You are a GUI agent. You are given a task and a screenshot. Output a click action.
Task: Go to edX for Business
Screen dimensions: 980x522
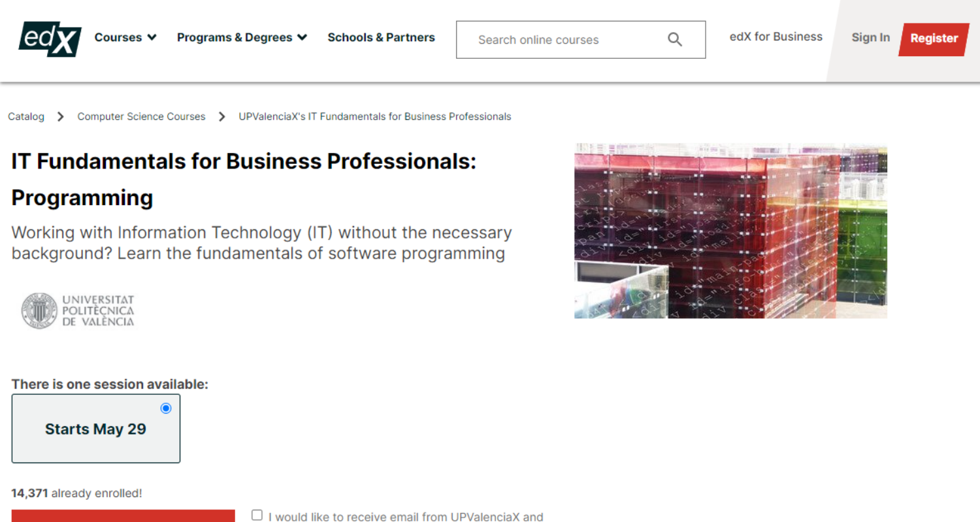point(776,37)
